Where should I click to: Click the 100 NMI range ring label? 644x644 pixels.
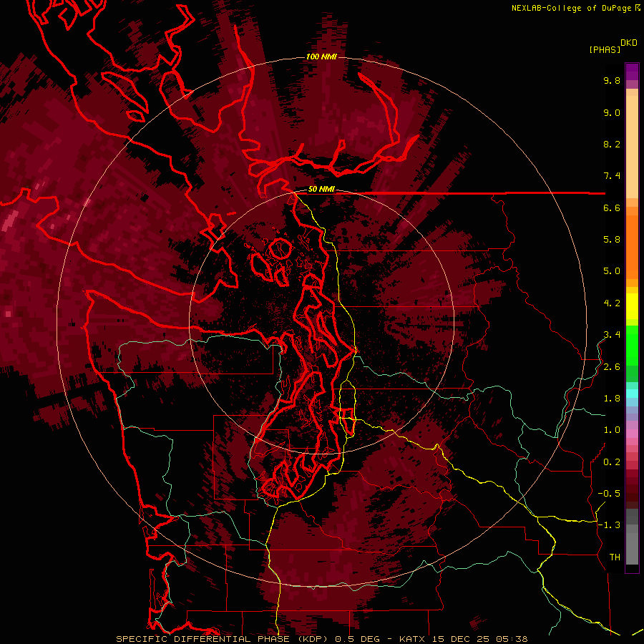click(x=321, y=57)
